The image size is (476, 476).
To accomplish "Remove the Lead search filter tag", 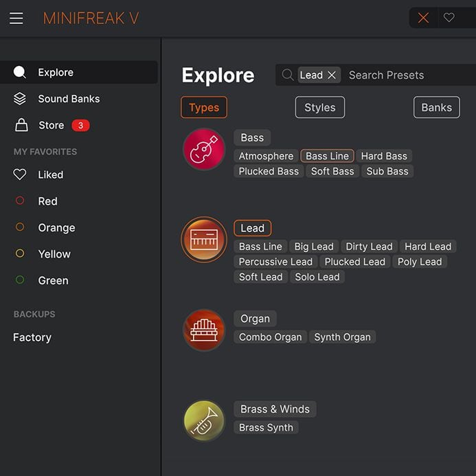I will point(332,76).
